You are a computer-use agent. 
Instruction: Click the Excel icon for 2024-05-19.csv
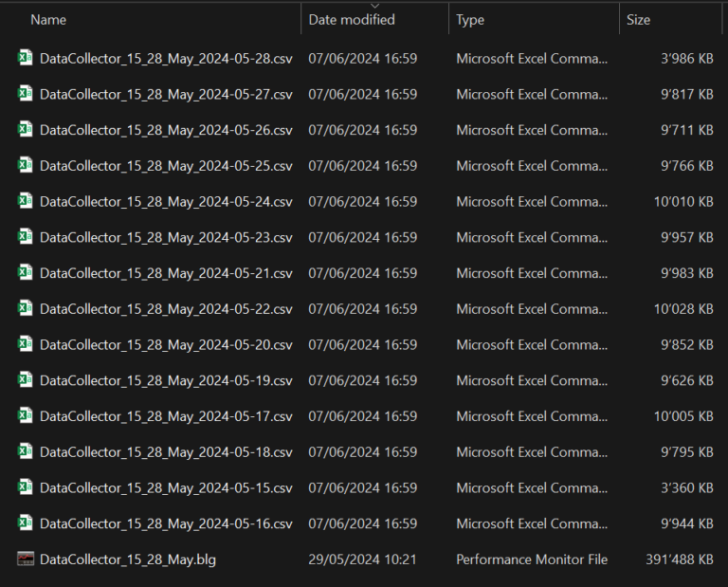(26, 380)
